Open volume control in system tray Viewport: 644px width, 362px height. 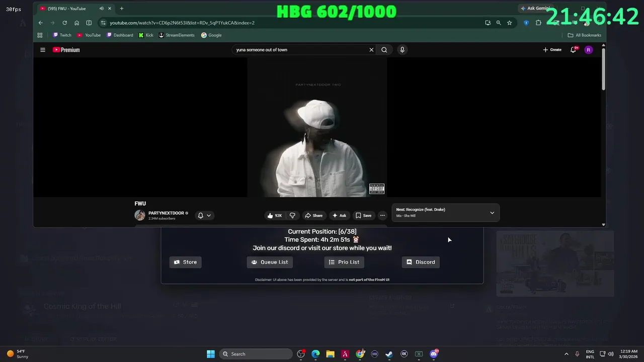[611, 354]
